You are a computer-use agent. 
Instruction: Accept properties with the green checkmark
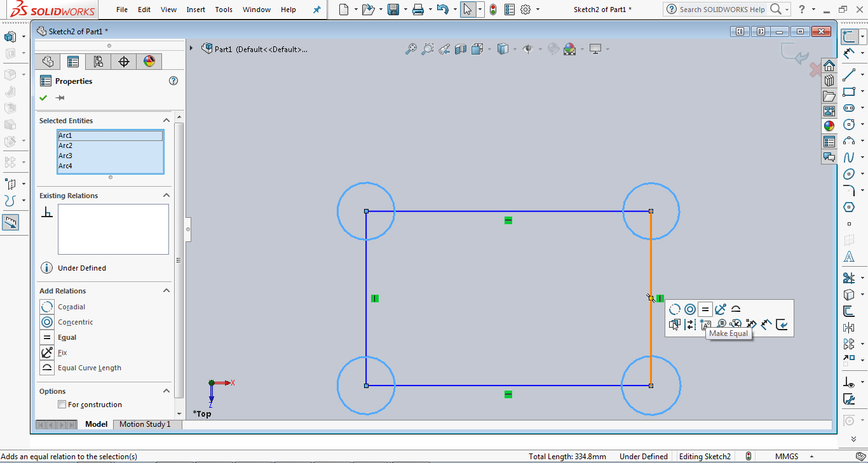tap(43, 98)
